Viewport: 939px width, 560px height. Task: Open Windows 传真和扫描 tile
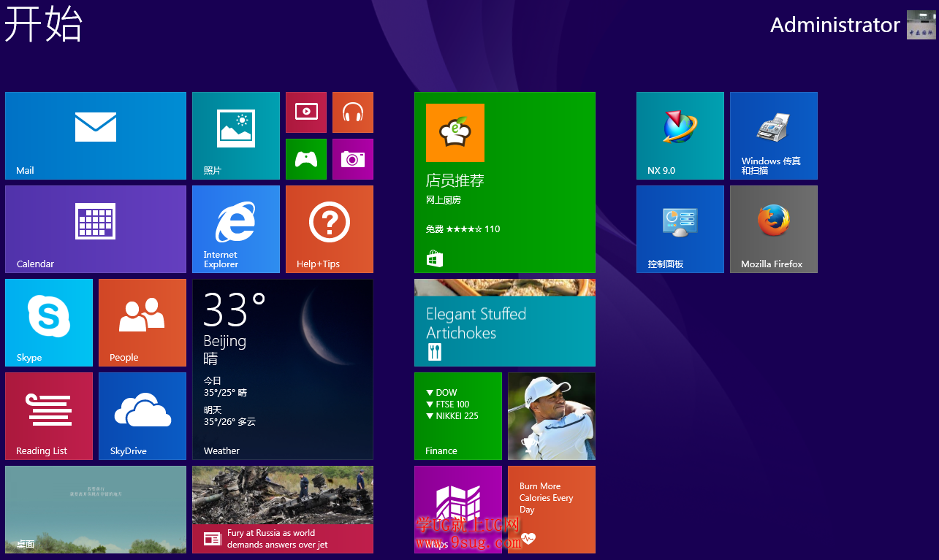point(774,136)
